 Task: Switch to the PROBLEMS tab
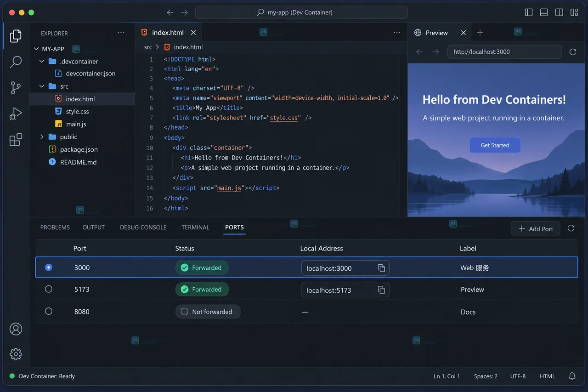coord(55,227)
